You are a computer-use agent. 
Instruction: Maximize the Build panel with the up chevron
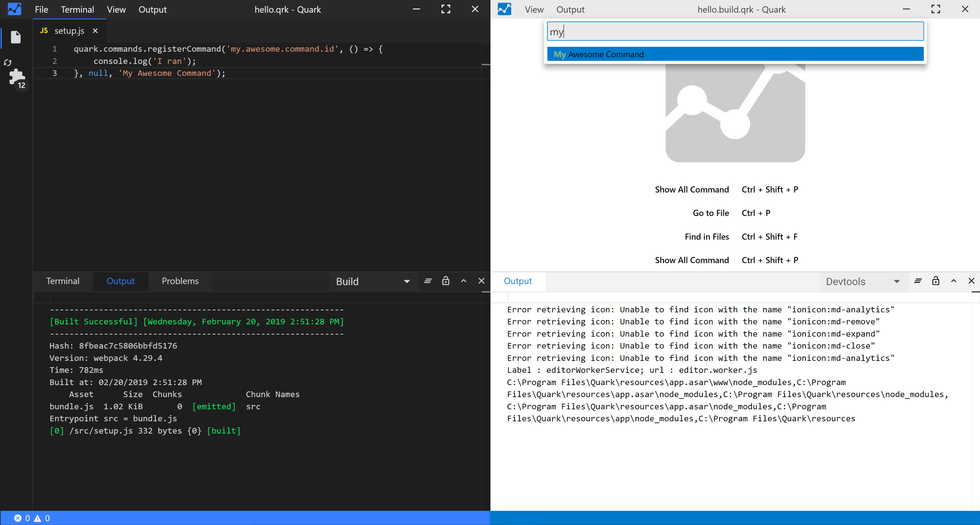point(463,281)
